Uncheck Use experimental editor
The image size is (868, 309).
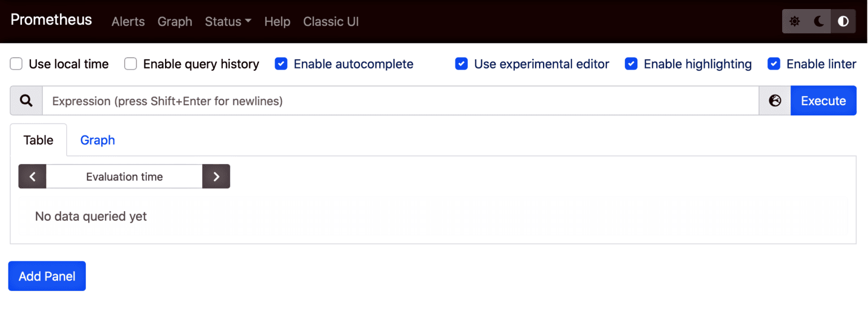pyautogui.click(x=461, y=64)
